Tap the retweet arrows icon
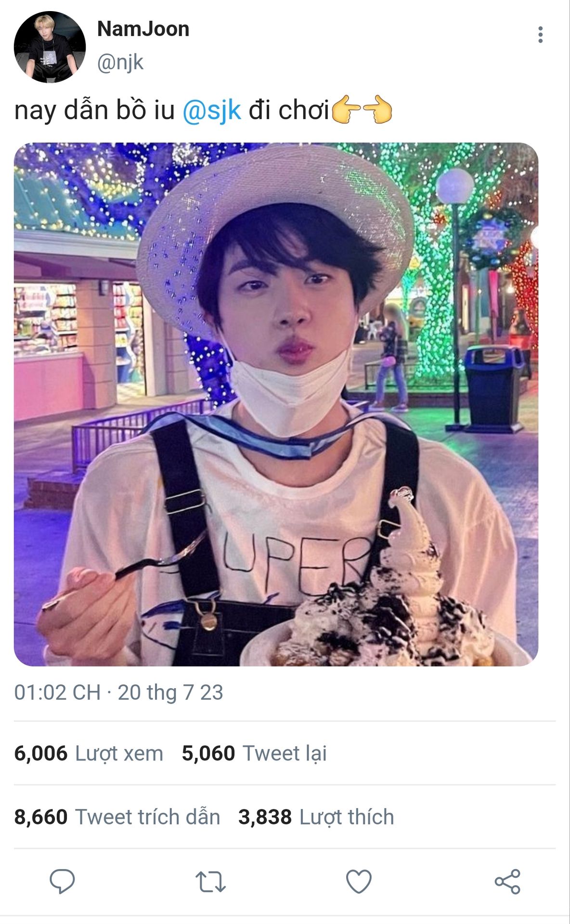Image resolution: width=570 pixels, height=924 pixels. [210, 882]
